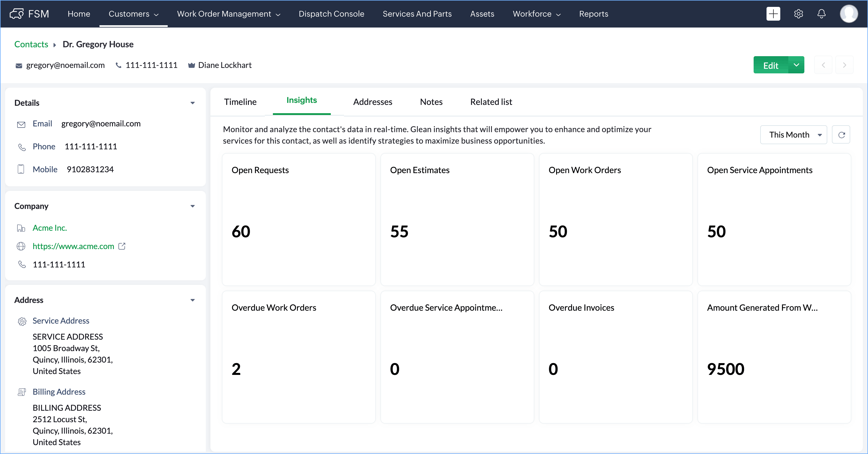Go to next contact arrow

point(844,65)
